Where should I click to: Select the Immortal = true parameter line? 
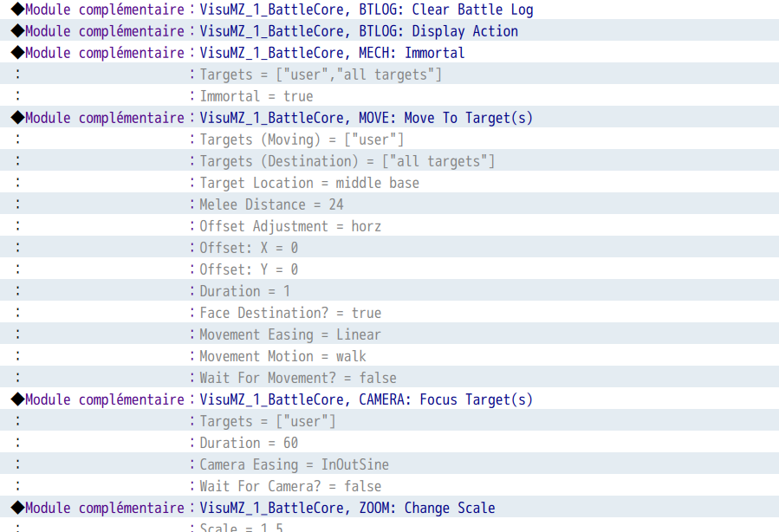point(256,96)
